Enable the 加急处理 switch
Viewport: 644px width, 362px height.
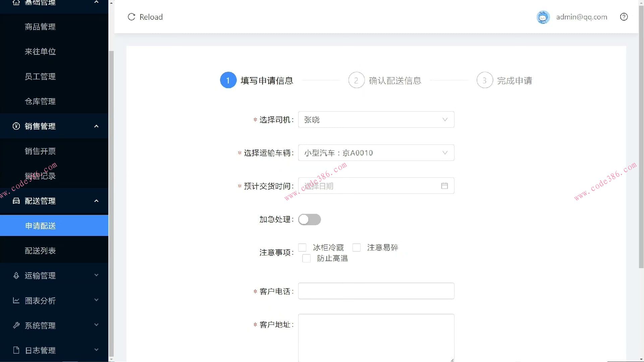point(309,220)
